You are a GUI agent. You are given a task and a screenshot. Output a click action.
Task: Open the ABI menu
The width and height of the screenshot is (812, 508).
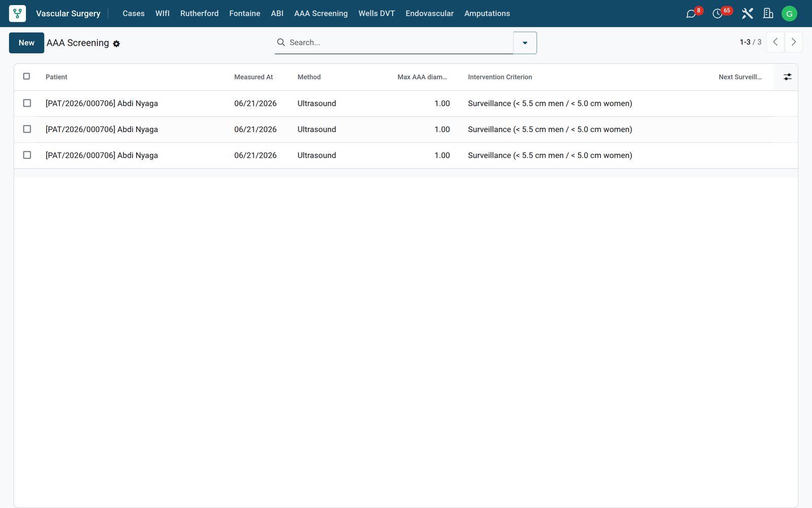tap(277, 14)
